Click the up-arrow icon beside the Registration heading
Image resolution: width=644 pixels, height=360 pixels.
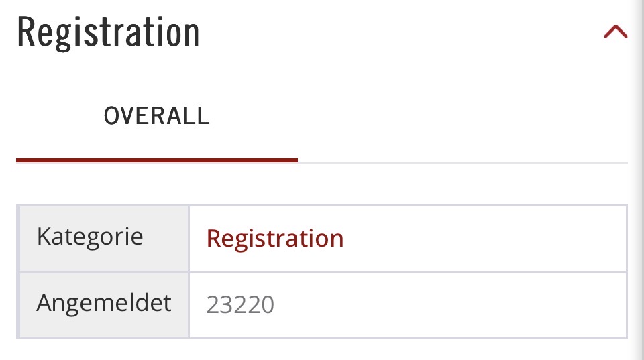pyautogui.click(x=615, y=32)
